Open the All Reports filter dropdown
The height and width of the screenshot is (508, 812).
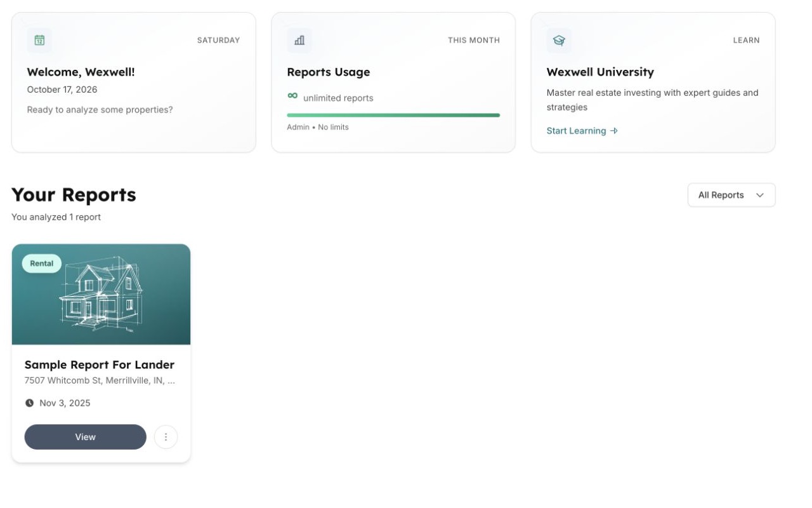731,195
